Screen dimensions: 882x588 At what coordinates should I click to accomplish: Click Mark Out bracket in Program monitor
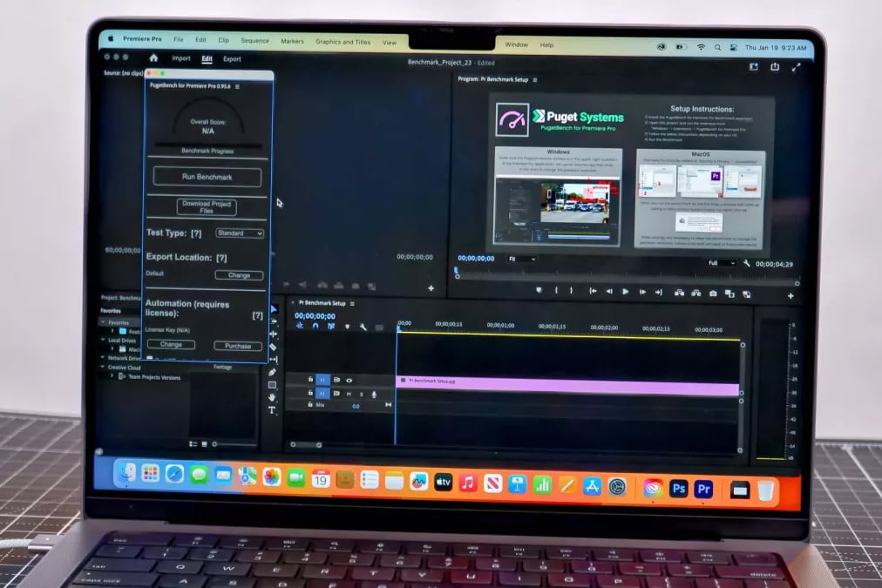click(572, 291)
